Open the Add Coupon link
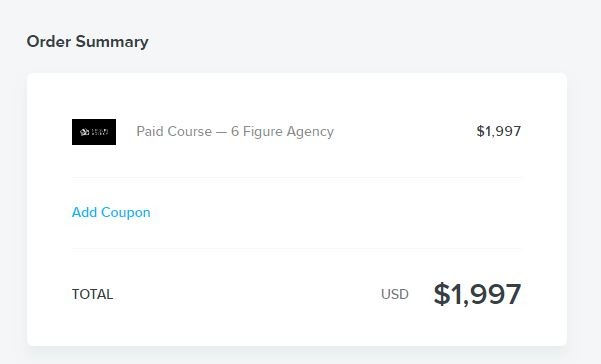 (111, 212)
